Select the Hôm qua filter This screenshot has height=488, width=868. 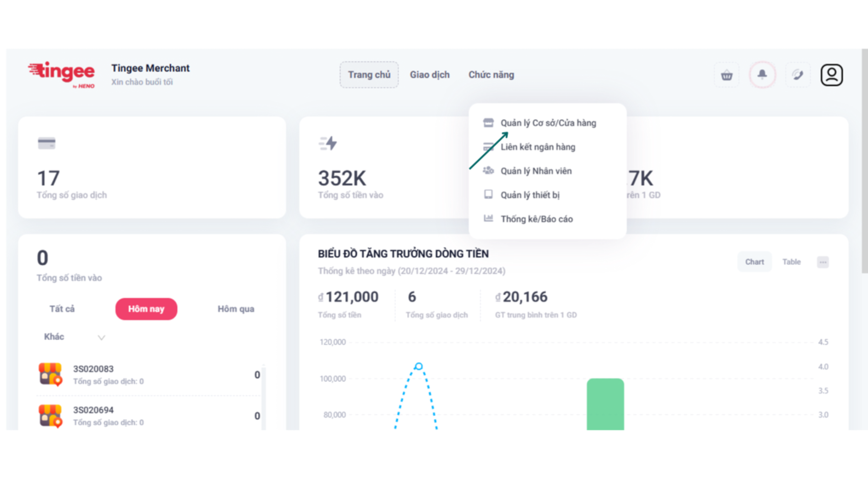coord(236,309)
